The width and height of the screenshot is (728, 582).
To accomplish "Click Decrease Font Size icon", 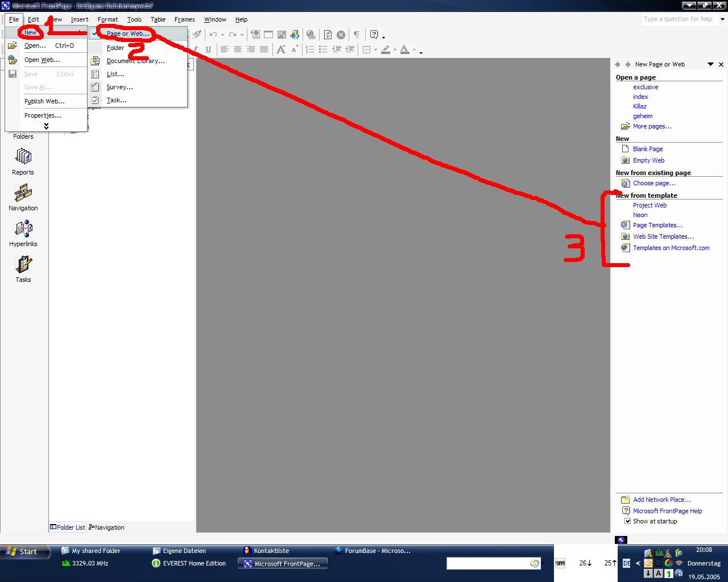I will point(294,49).
